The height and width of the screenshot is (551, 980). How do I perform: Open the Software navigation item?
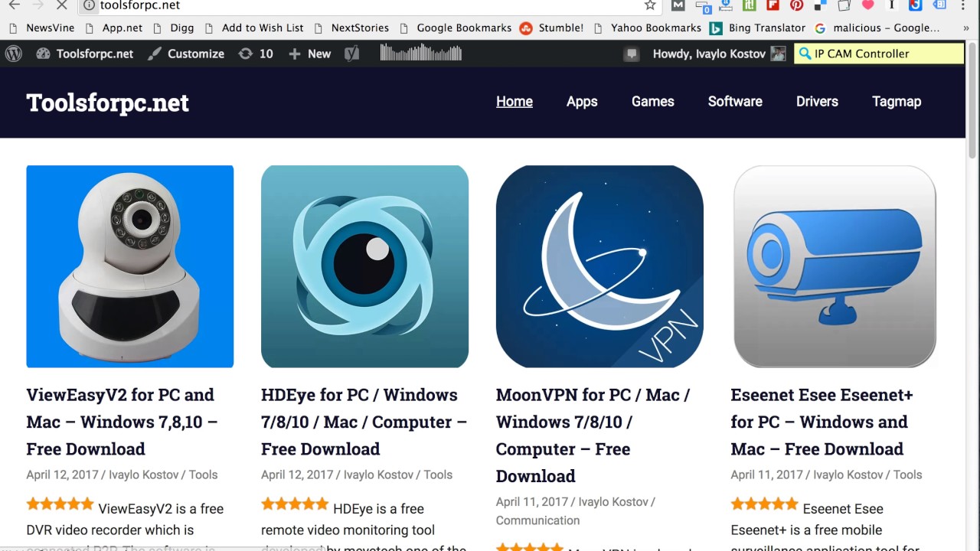(735, 101)
